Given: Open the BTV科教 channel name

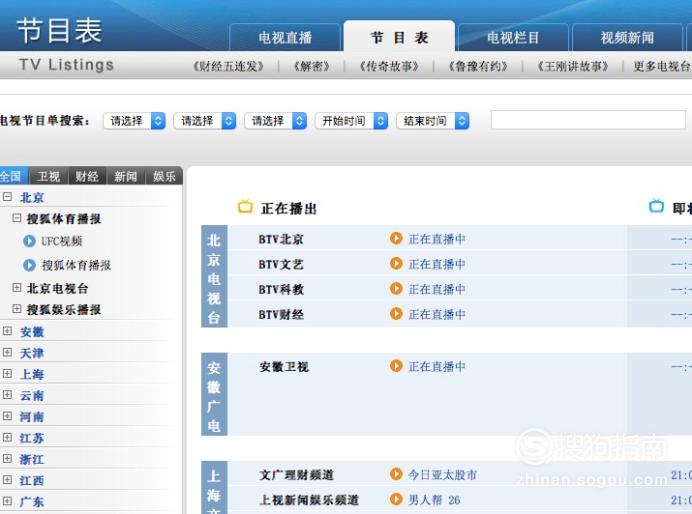Looking at the screenshot, I should point(281,290).
